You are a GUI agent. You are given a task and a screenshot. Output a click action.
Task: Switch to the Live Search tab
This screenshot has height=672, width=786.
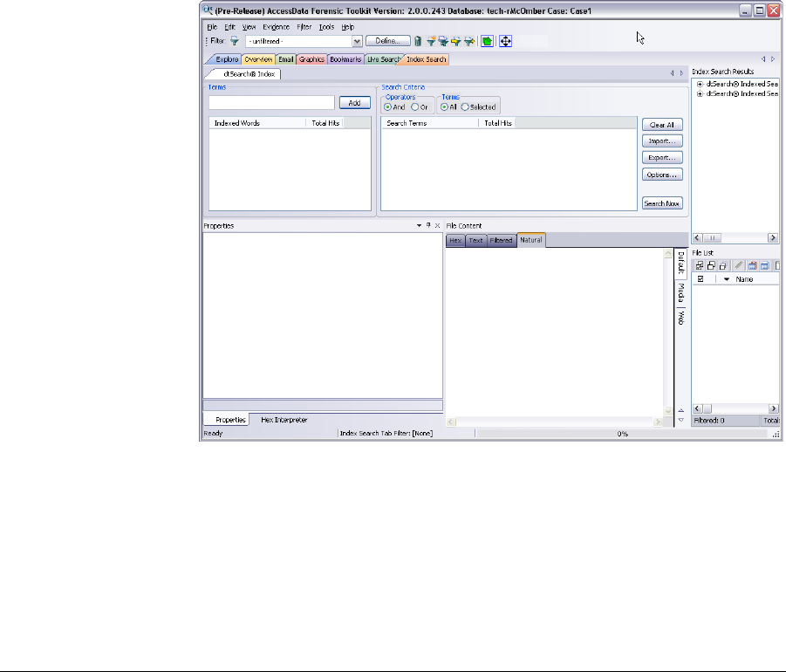(384, 59)
